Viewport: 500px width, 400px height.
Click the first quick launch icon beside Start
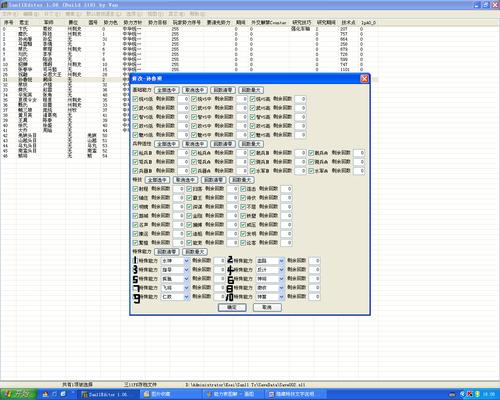(46, 394)
